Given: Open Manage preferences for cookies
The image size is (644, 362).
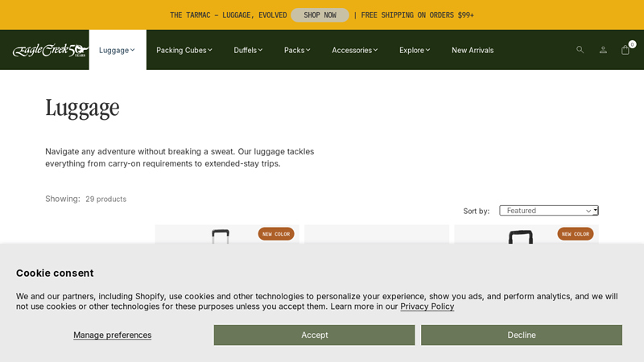Looking at the screenshot, I should 112,335.
